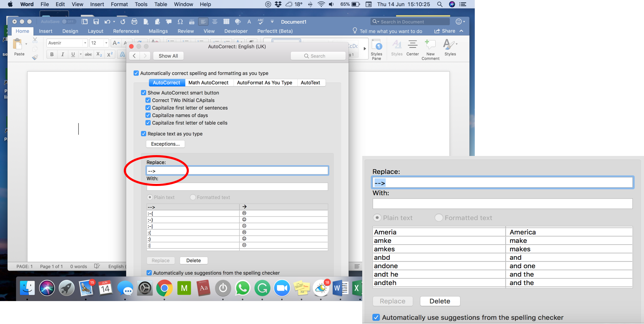This screenshot has height=324, width=644.
Task: Open the Table menu in menu bar
Action: [160, 4]
